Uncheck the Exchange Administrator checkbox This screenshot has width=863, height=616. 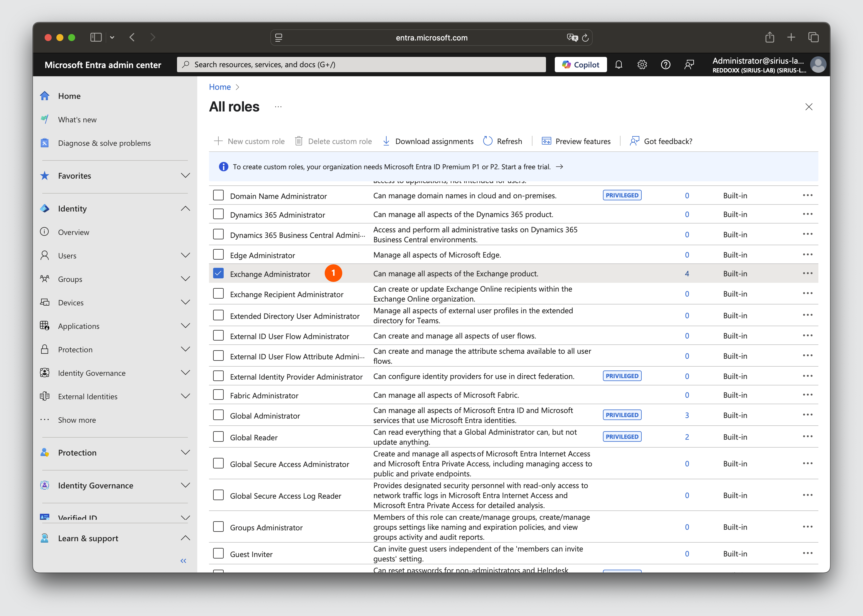218,273
